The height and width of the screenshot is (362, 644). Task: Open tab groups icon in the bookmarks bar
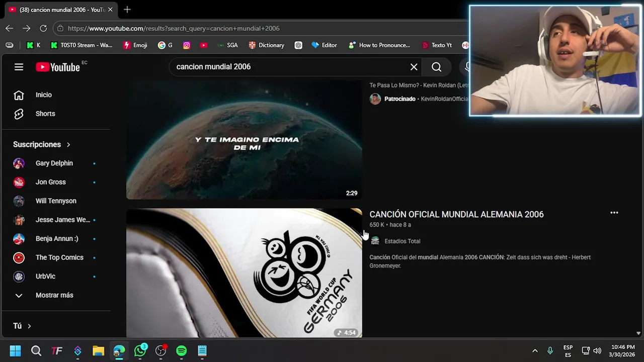10,45
